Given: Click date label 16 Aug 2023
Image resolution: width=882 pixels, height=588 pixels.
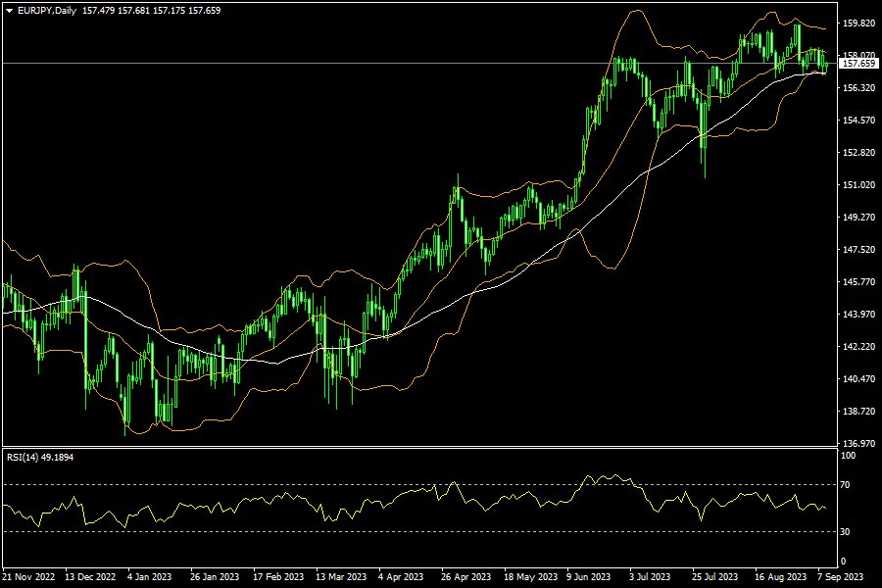Looking at the screenshot, I should pos(780,577).
